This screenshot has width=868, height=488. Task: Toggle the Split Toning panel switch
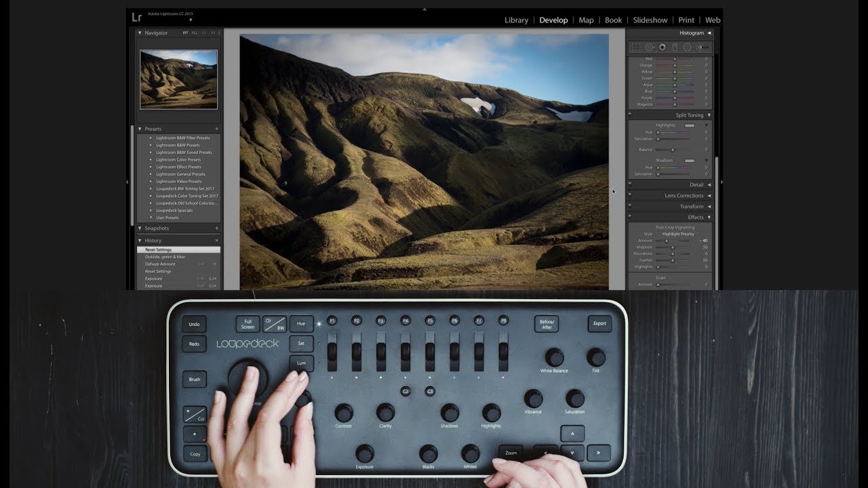pyautogui.click(x=630, y=114)
